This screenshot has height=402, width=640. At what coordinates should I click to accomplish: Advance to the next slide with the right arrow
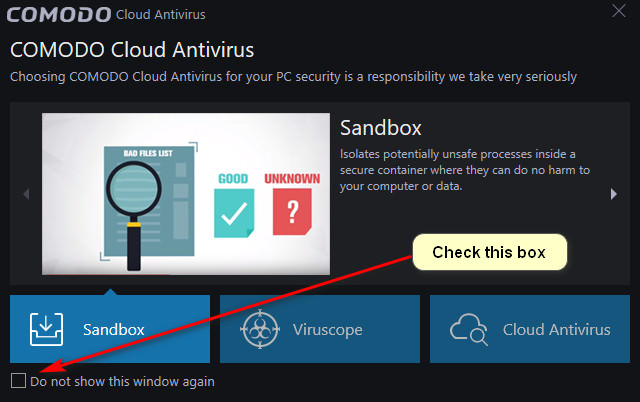click(613, 194)
